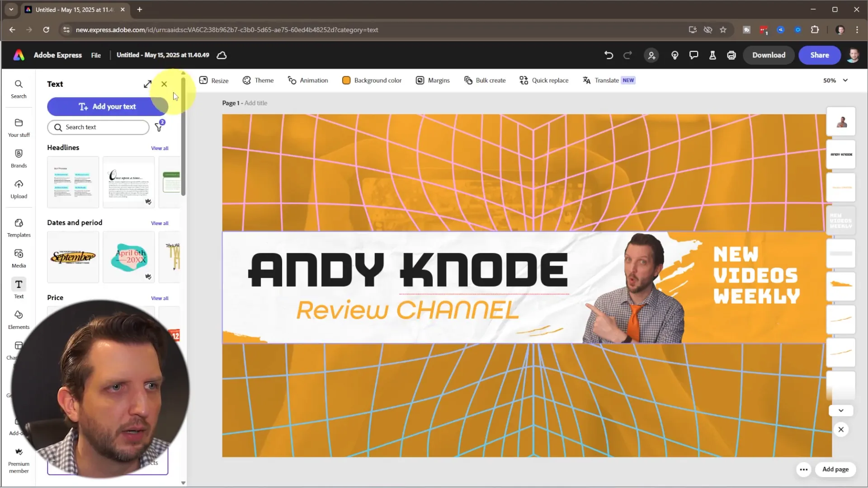Click the Text panel vertical scrollbar
The height and width of the screenshot is (488, 868).
point(183,136)
